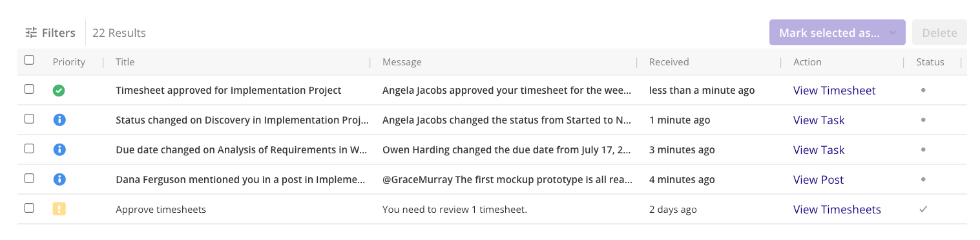Click blue info icon on Status changed row
Viewport: 980px width, 240px height.
tap(59, 120)
